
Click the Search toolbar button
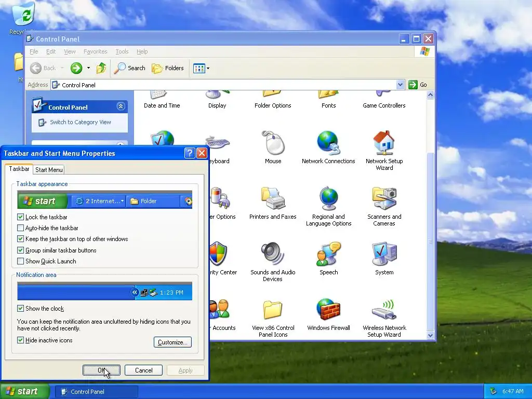[x=129, y=68]
